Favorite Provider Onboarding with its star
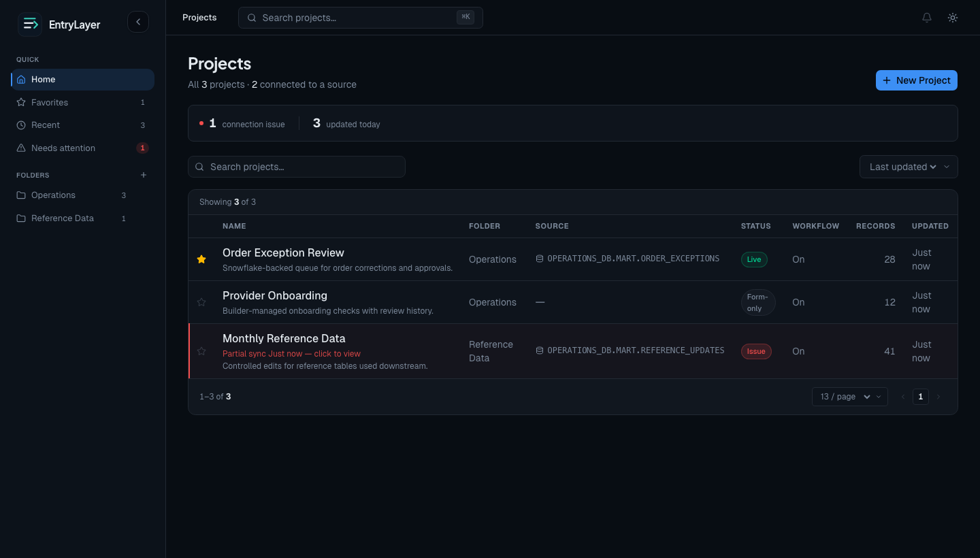 (201, 302)
